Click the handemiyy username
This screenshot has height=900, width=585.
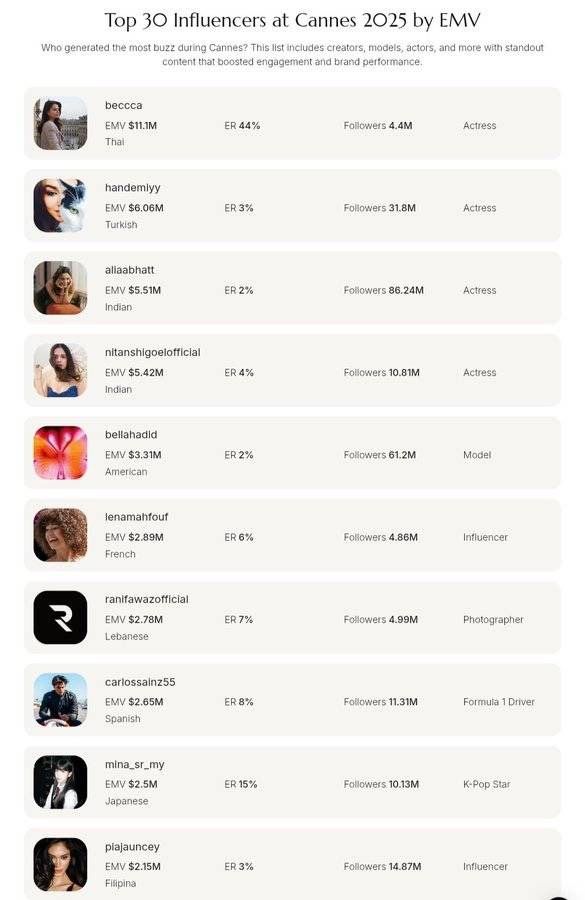133,188
